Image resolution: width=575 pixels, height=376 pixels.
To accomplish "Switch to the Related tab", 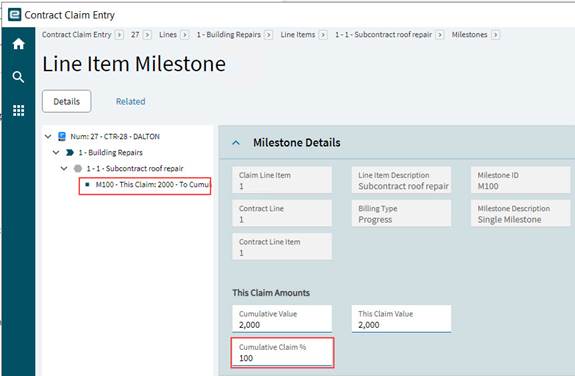I will [131, 101].
